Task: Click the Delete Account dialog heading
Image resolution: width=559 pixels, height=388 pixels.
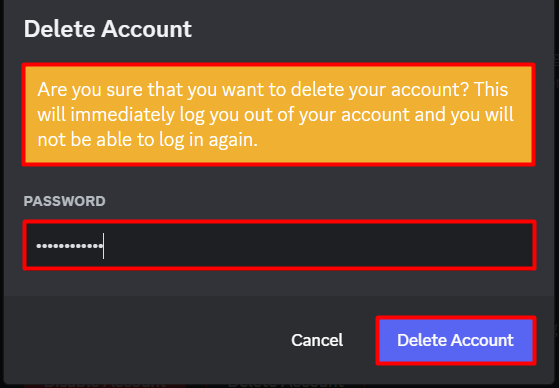Action: (108, 29)
